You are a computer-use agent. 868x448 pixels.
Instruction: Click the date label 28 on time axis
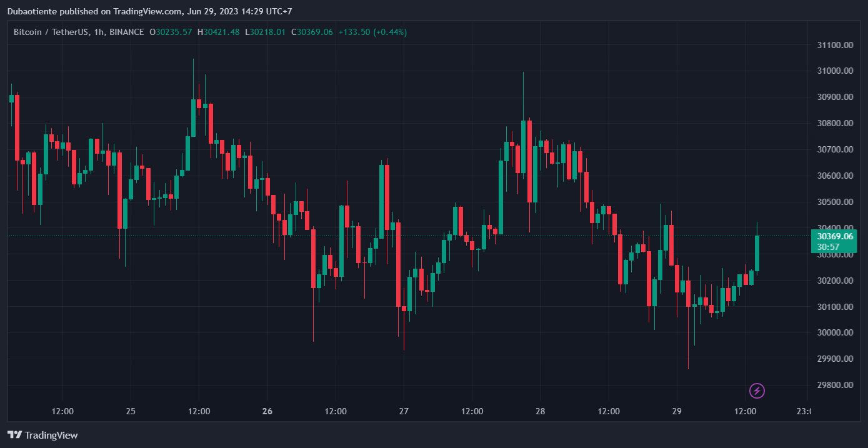[x=541, y=411]
